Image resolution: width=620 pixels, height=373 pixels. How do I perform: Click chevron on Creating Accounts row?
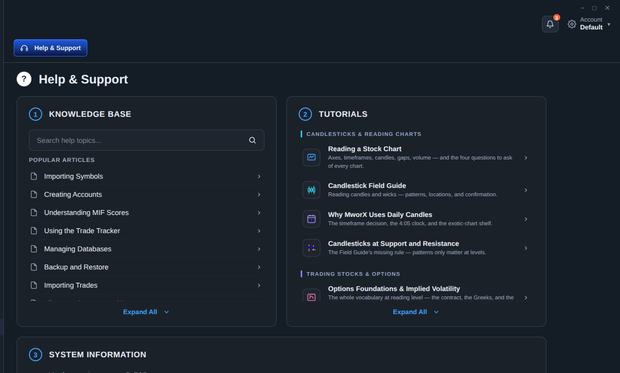(259, 195)
